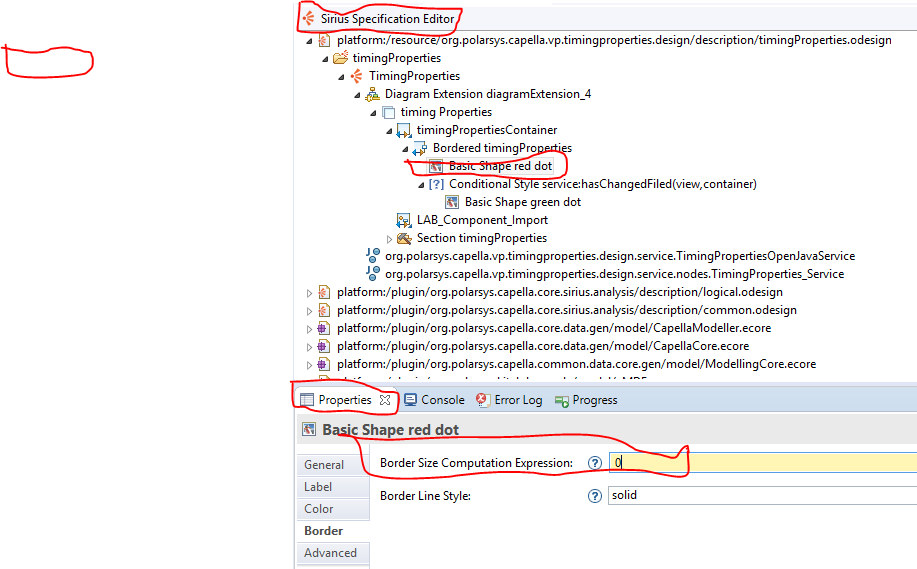Click help icon beside Border Line Style
Screen dimensions: 917x569
(595, 495)
